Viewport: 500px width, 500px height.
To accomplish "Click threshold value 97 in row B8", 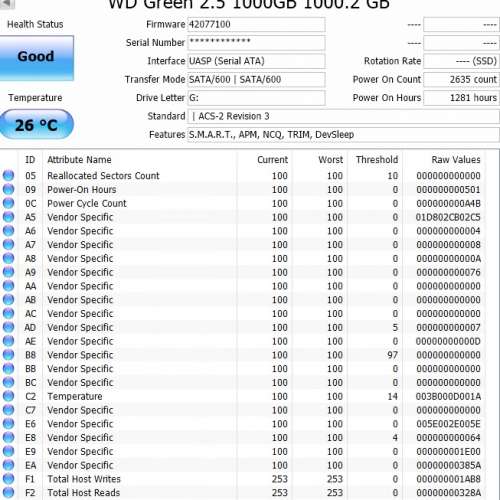I will pos(392,355).
